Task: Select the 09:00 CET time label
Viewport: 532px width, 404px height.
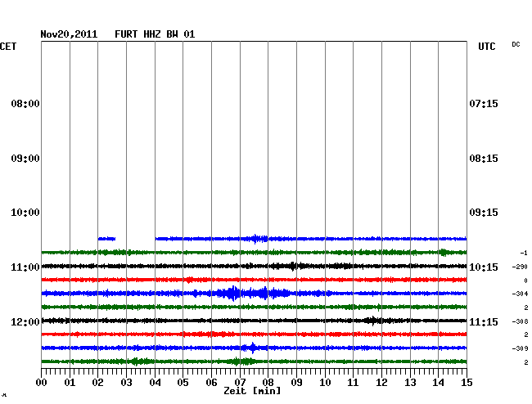Action: pos(25,159)
